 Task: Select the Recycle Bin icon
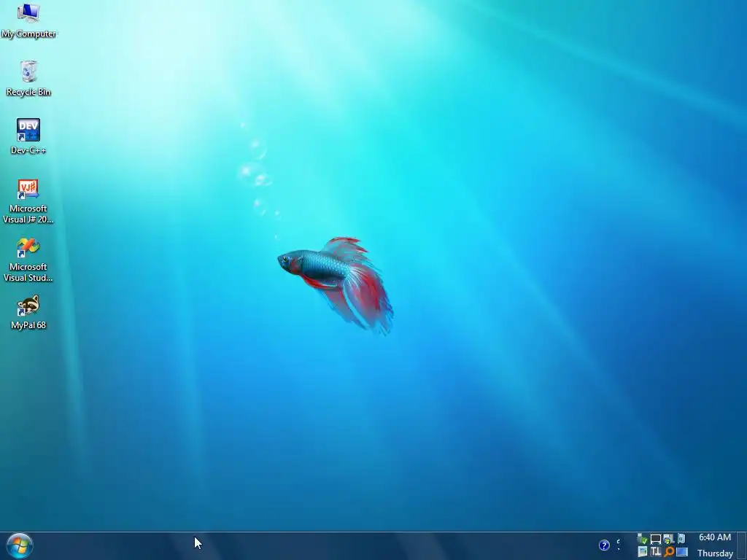pyautogui.click(x=28, y=79)
